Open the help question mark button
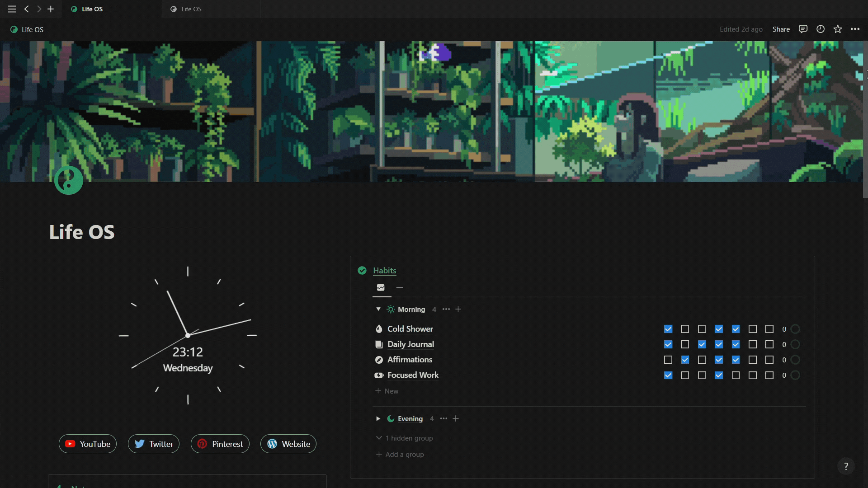This screenshot has width=868, height=488. (x=846, y=466)
